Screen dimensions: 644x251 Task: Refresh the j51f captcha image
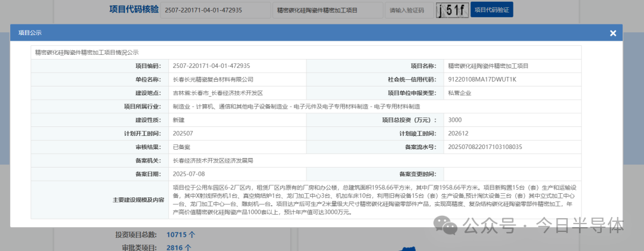(x=451, y=10)
